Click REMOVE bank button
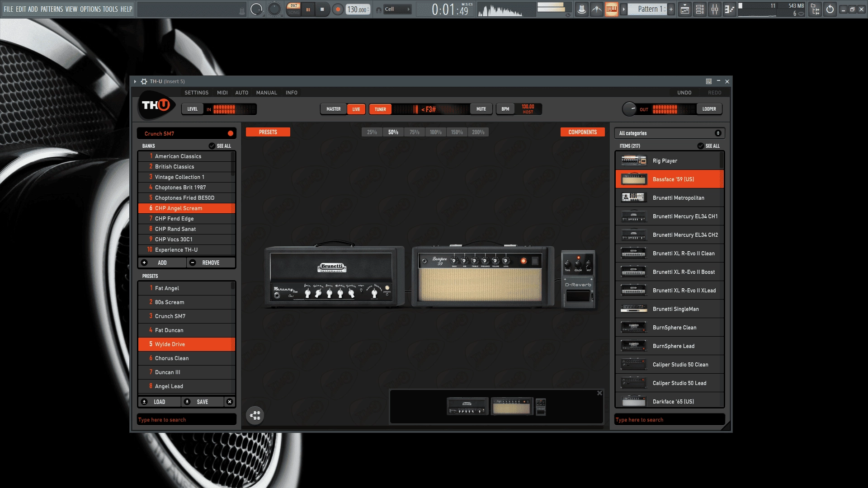Screen dimensions: 868x488 pos(211,263)
